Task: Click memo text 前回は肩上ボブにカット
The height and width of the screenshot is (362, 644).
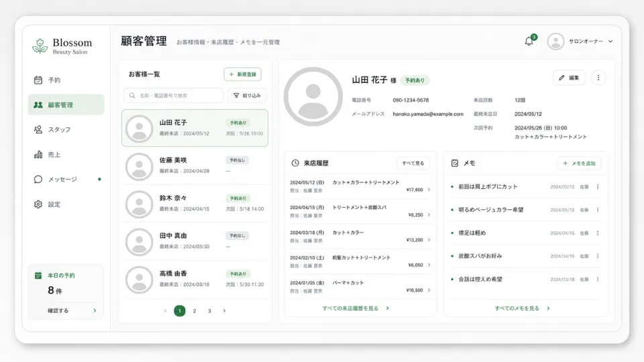Action: tap(488, 186)
